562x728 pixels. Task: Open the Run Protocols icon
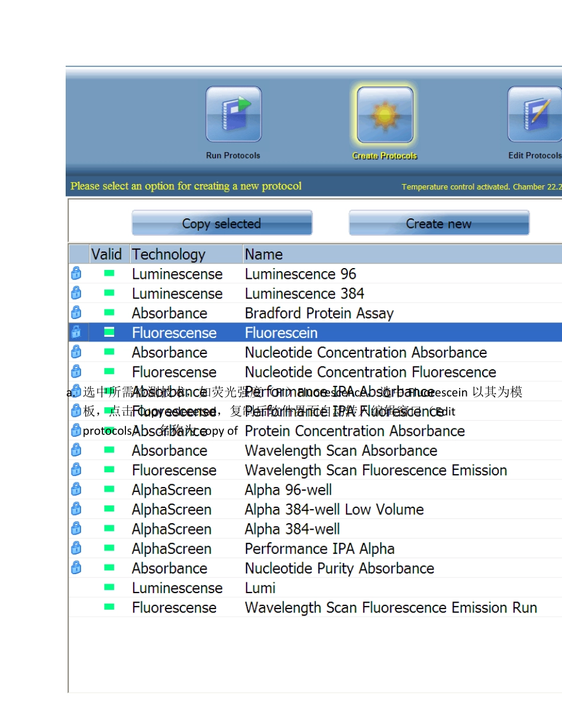pyautogui.click(x=233, y=115)
